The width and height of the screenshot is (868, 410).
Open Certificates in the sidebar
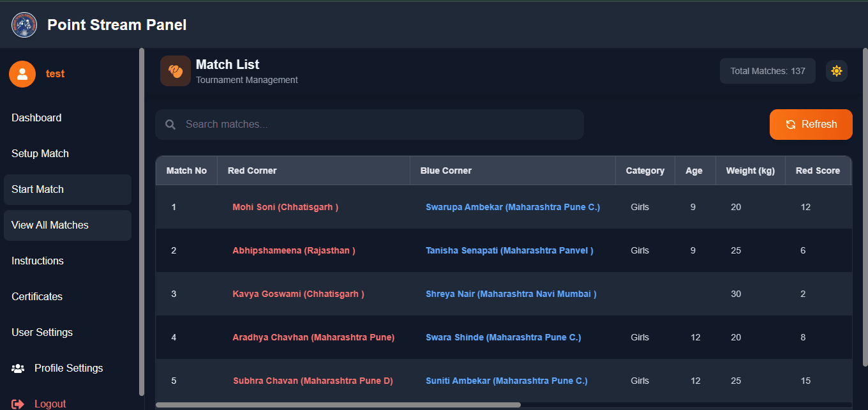(68, 297)
